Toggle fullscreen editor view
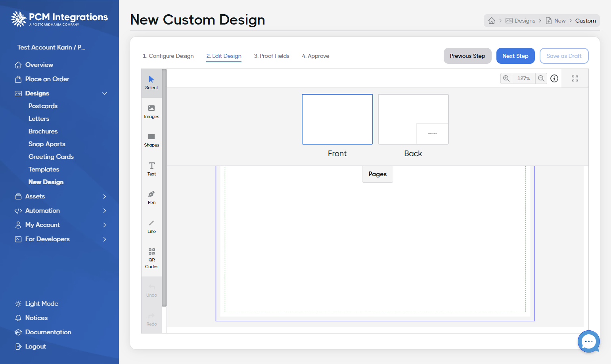 tap(575, 78)
